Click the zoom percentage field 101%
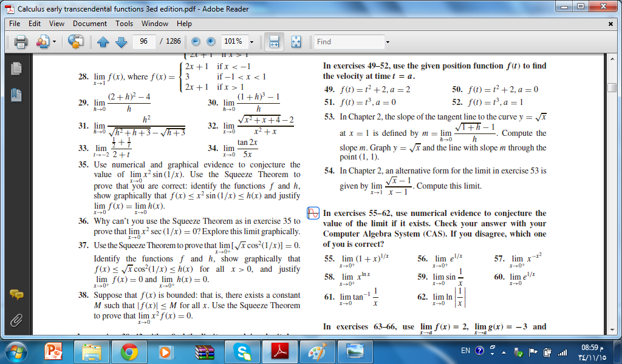622x364 pixels. click(234, 41)
